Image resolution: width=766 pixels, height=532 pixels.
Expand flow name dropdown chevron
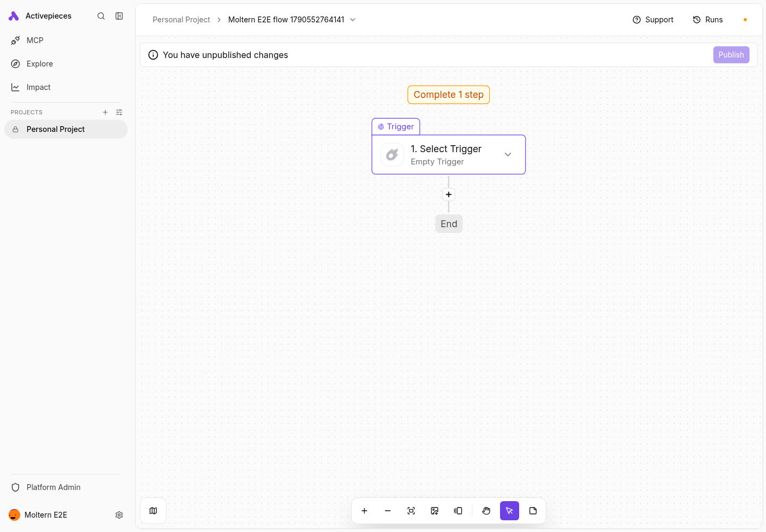tap(353, 20)
